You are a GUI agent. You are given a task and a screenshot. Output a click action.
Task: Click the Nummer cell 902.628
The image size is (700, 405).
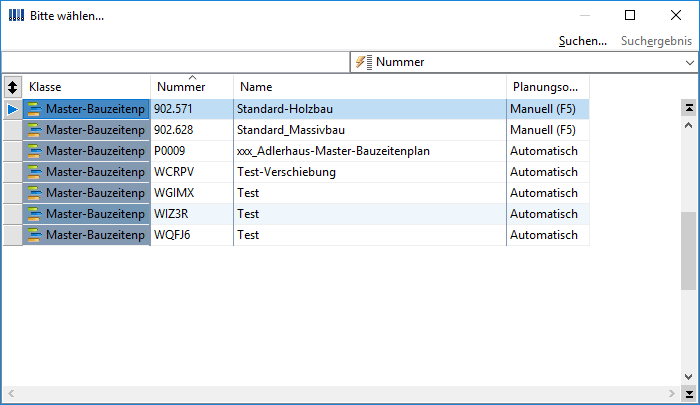(x=192, y=130)
